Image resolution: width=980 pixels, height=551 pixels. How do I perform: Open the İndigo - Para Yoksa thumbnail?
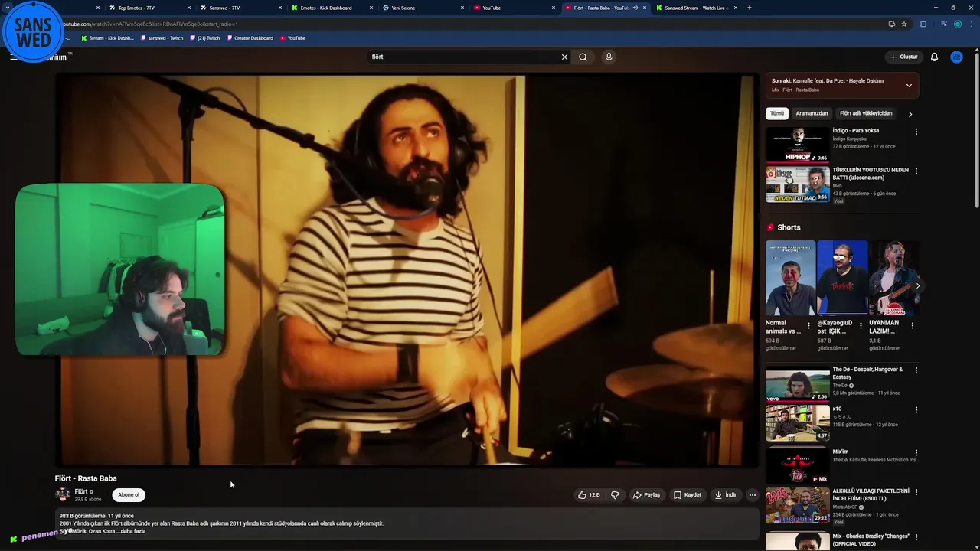coord(798,144)
